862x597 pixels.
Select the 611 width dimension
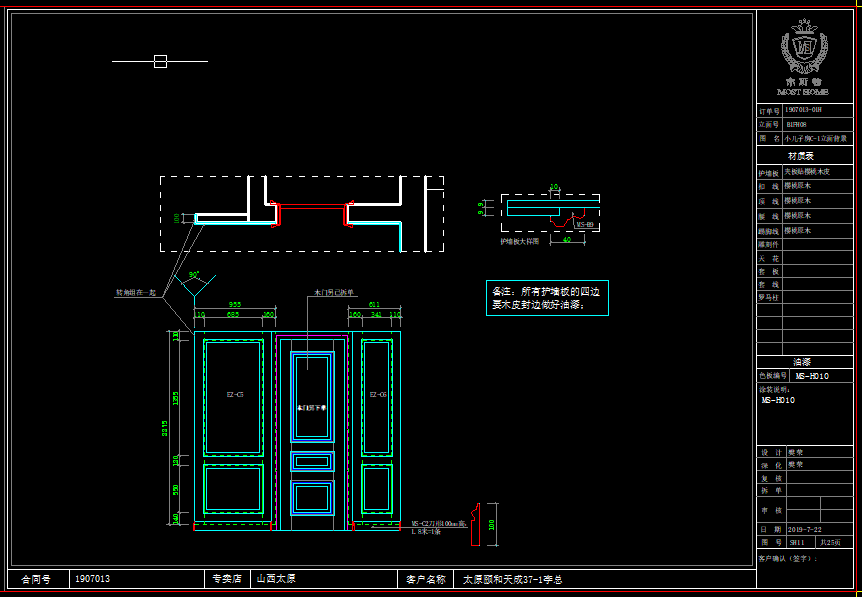(374, 304)
